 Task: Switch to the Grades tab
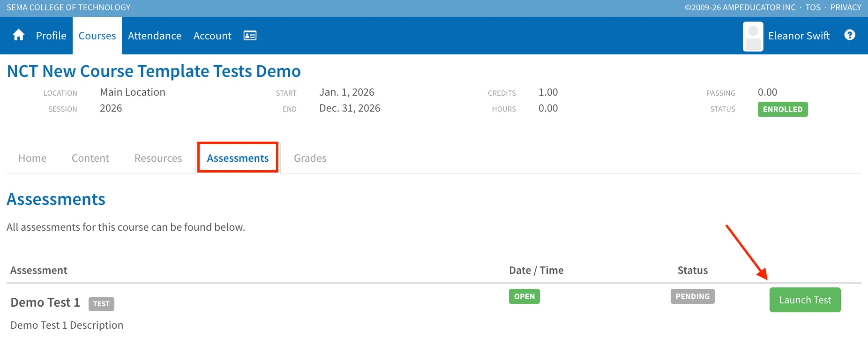[x=310, y=158]
